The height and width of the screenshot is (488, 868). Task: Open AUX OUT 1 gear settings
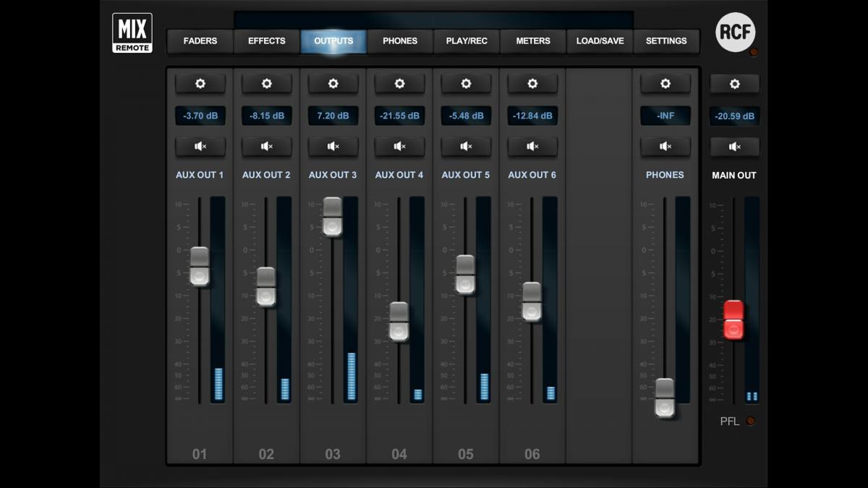(x=200, y=84)
